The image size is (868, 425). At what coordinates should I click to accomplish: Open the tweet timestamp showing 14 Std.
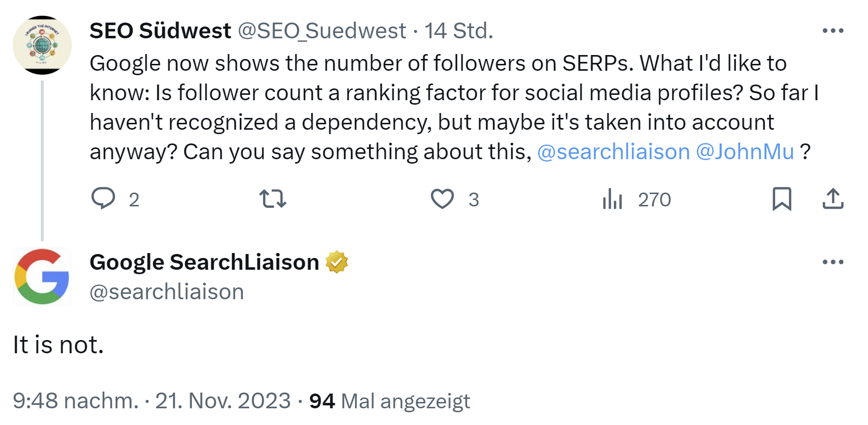click(459, 30)
